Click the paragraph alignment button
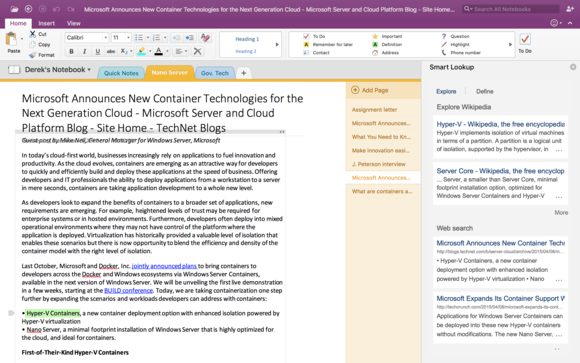The image size is (580, 363). [179, 51]
